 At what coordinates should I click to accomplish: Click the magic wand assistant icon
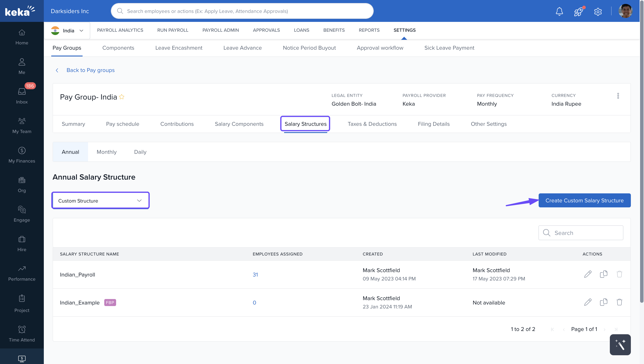coord(620,345)
